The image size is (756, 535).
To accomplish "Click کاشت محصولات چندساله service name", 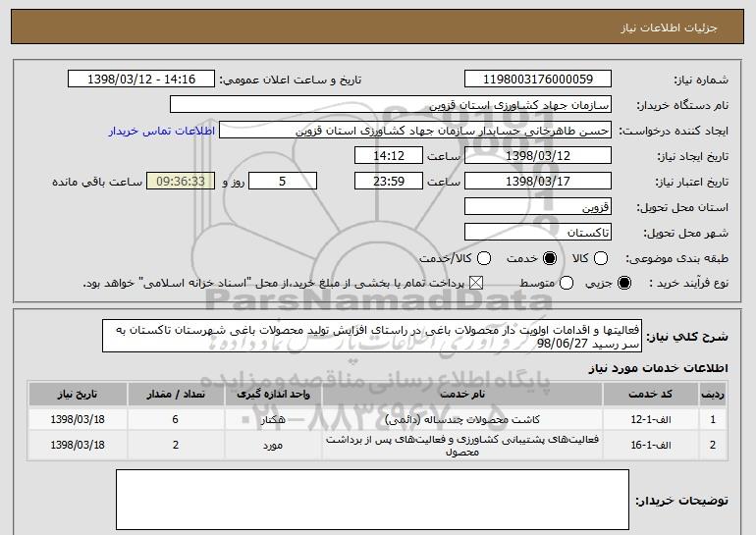I will pyautogui.click(x=461, y=419).
